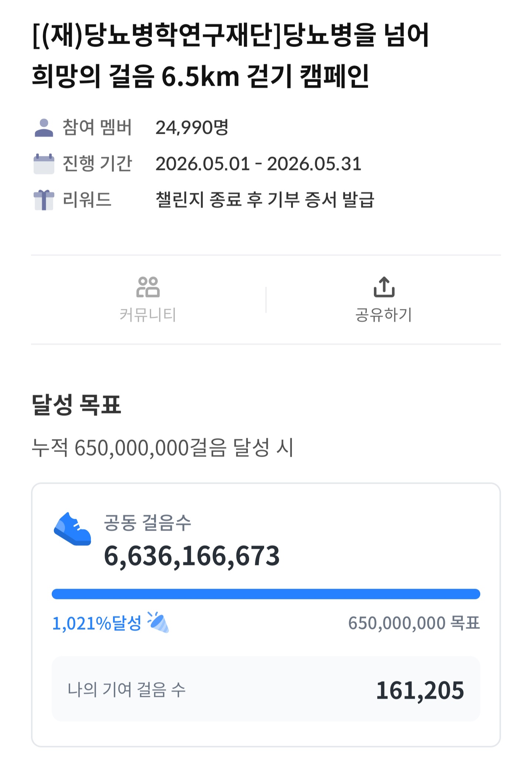Tap the 진행 기간 calendar icon
532x763 pixels.
point(44,164)
